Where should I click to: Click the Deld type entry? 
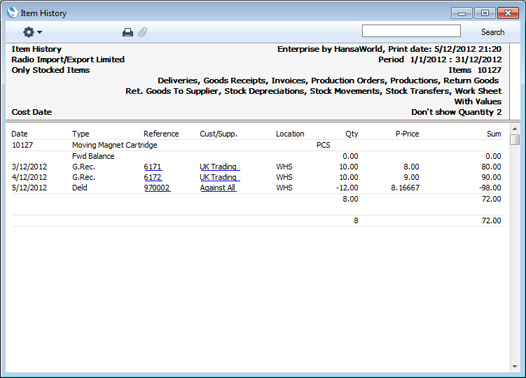coord(80,188)
